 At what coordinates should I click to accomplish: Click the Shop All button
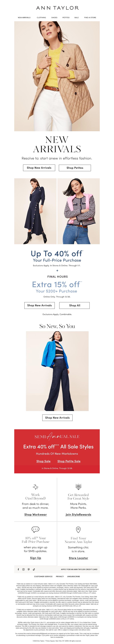[75, 305]
